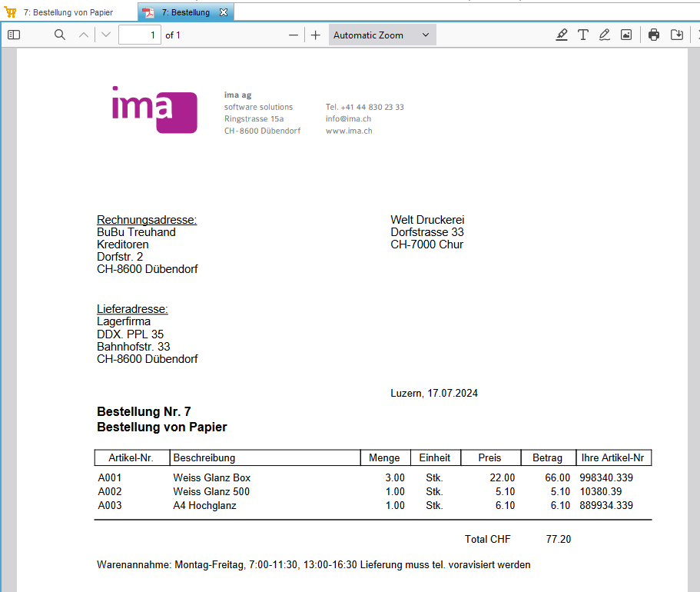Click the 'Ihre Artikel-Nr' column header
The width and height of the screenshot is (700, 592).
612,458
